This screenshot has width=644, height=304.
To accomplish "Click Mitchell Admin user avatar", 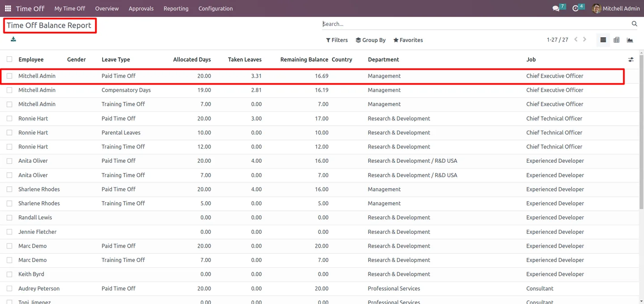I will 597,8.
